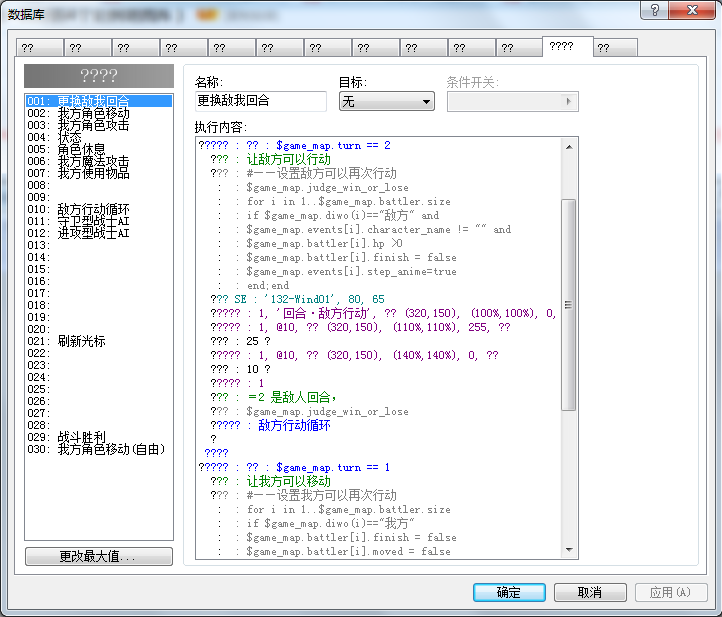
Task: Select empty list item 015
Action: pyautogui.click(x=99, y=268)
